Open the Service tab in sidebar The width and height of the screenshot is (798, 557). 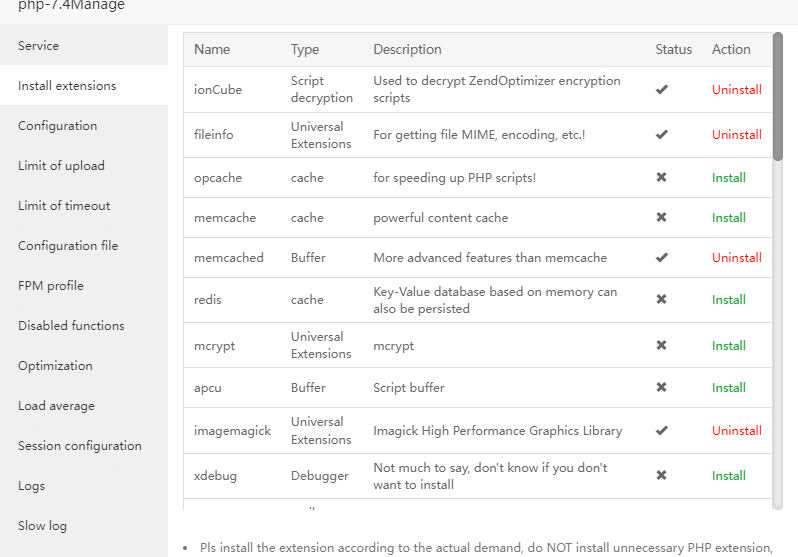(x=38, y=46)
